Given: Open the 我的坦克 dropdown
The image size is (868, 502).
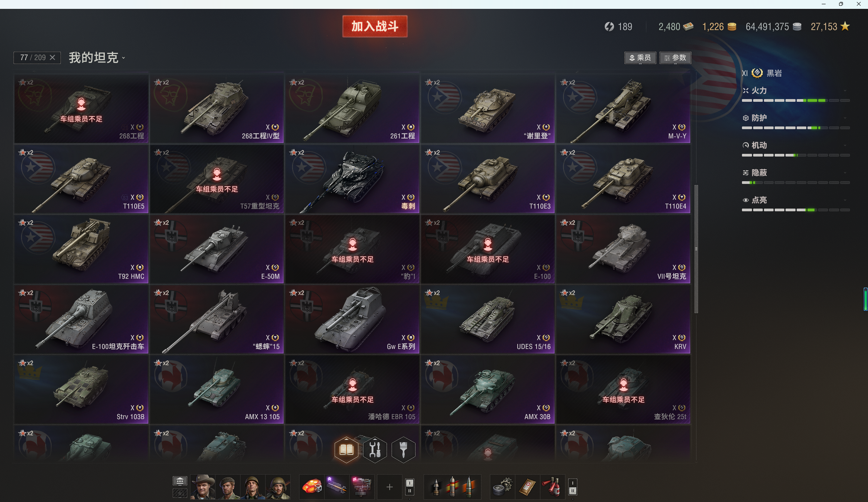Looking at the screenshot, I should click(97, 58).
